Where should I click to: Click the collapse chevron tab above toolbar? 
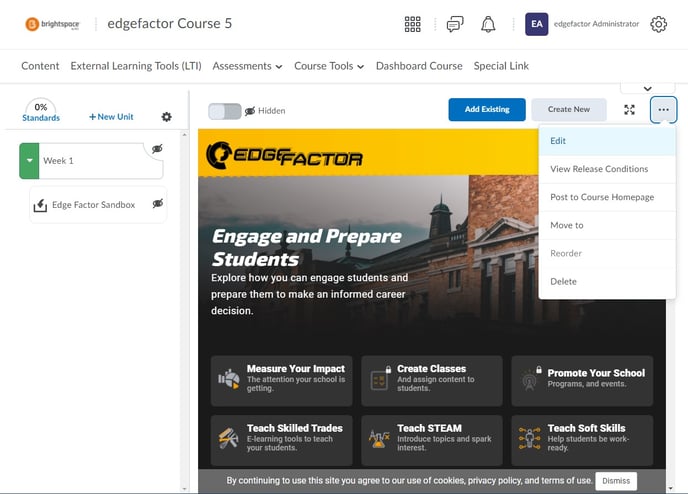pos(647,88)
